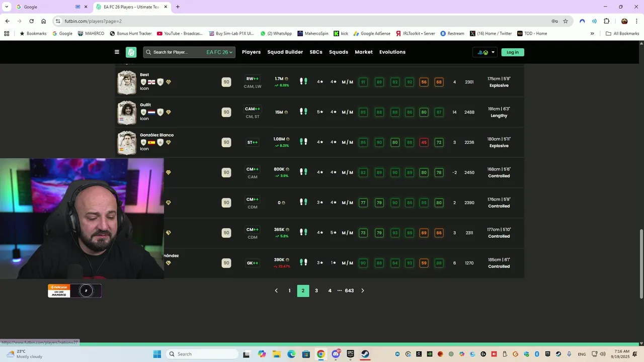Click the 15M price on Gullit row

pos(281,112)
